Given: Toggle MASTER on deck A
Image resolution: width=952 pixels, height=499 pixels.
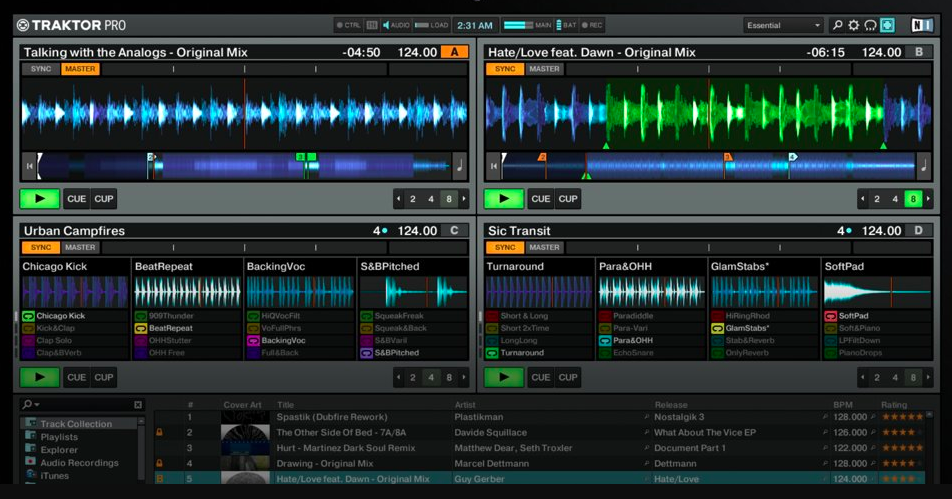Looking at the screenshot, I should (80, 69).
